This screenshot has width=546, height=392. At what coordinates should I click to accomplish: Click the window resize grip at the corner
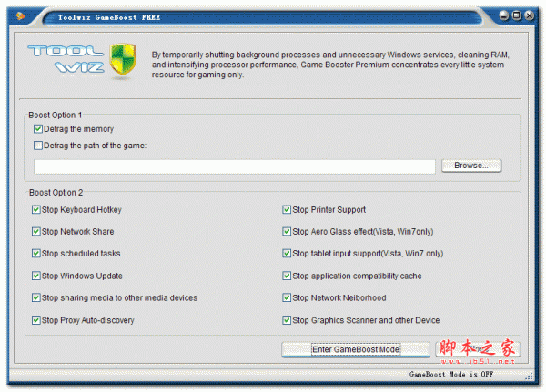click(x=529, y=376)
